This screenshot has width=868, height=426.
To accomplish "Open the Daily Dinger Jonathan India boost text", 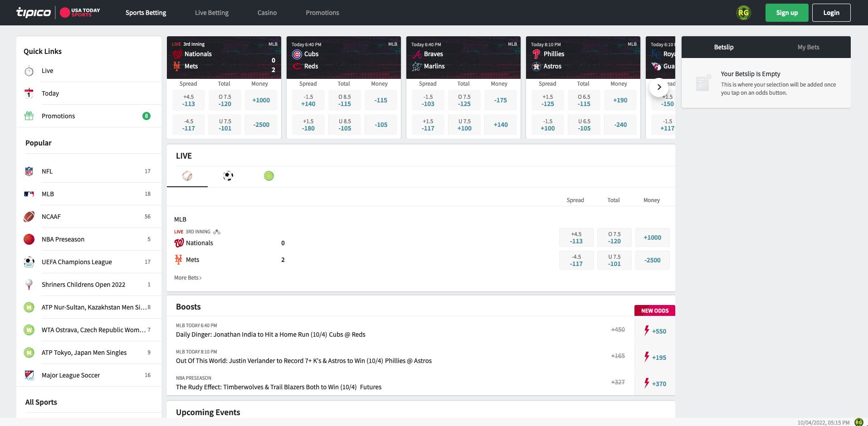I will pyautogui.click(x=271, y=334).
